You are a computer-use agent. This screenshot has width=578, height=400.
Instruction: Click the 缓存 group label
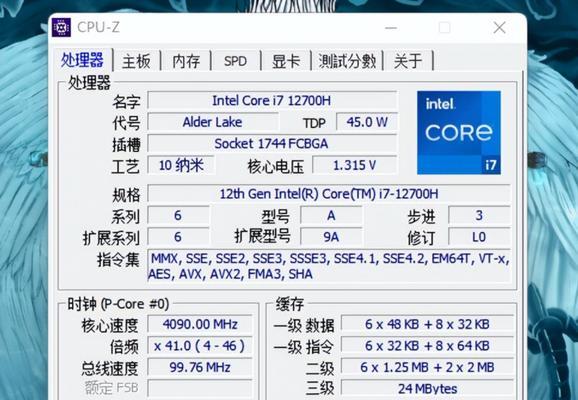tap(290, 304)
